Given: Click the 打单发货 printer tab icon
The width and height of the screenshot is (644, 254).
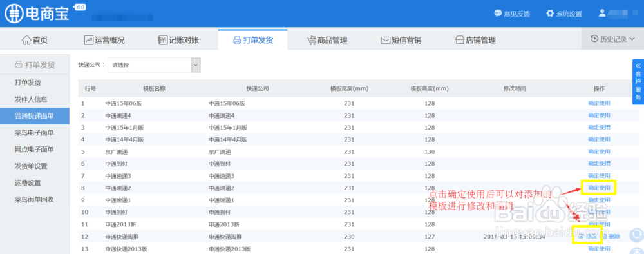Looking at the screenshot, I should 236,40.
